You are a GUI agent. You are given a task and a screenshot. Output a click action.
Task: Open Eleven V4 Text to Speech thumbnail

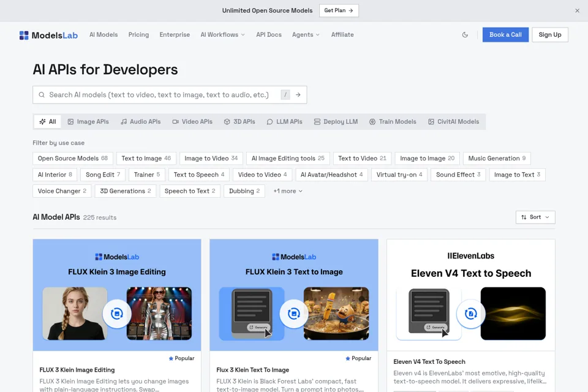[x=471, y=295]
